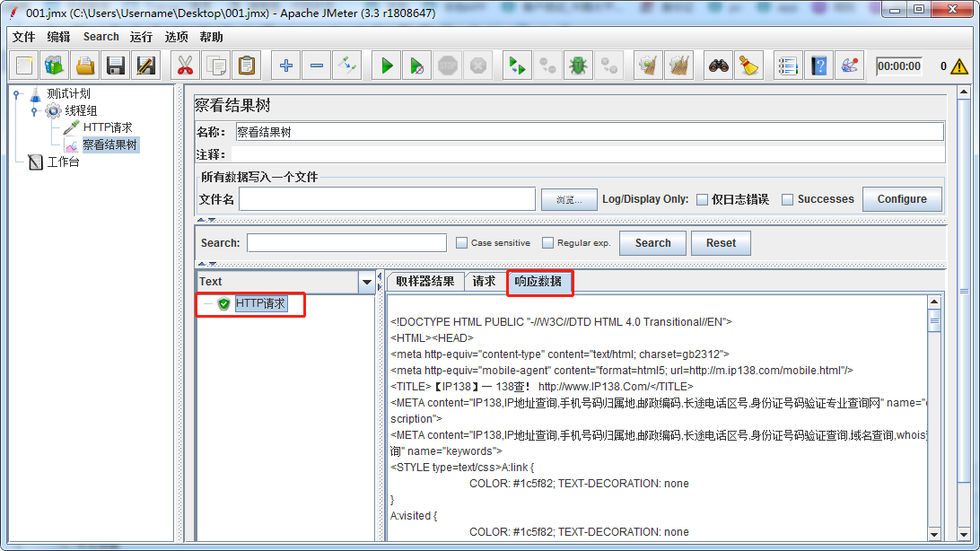Click the New test plan icon
This screenshot has width=980, height=551.
24,66
